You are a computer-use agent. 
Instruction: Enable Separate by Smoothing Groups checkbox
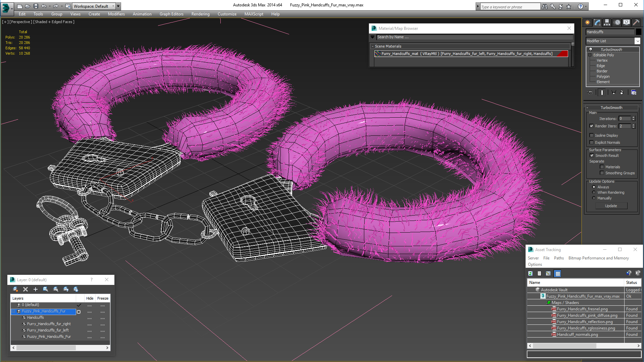click(602, 173)
